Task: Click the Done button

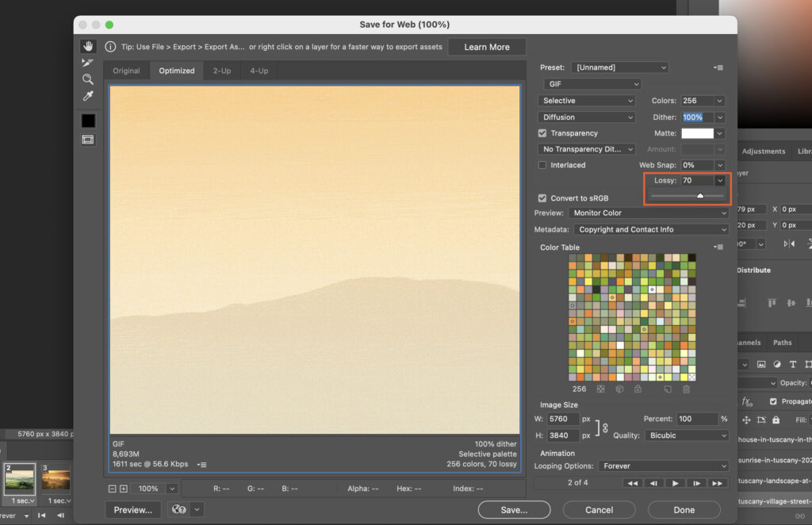Action: 684,510
